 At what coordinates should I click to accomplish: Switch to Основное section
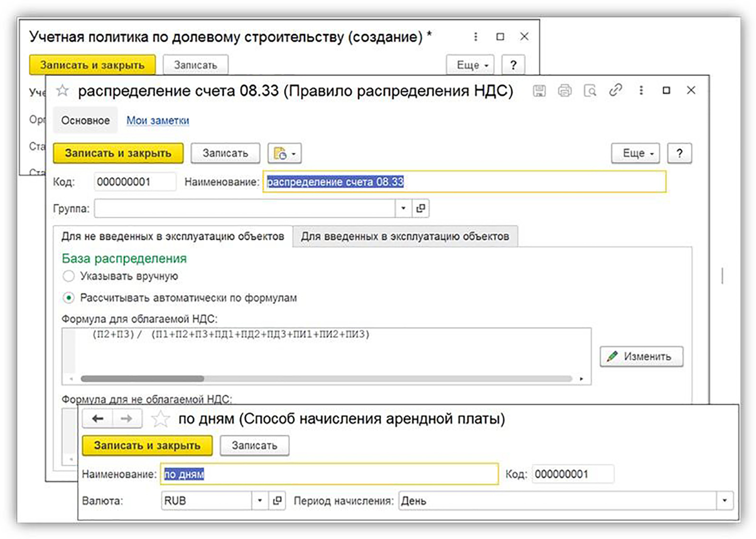coord(85,121)
